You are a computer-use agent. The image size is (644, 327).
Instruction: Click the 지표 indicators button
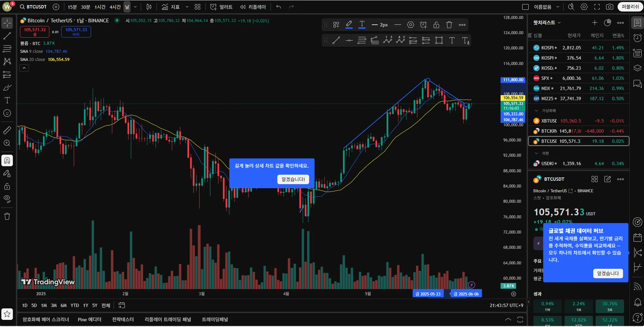pos(171,7)
